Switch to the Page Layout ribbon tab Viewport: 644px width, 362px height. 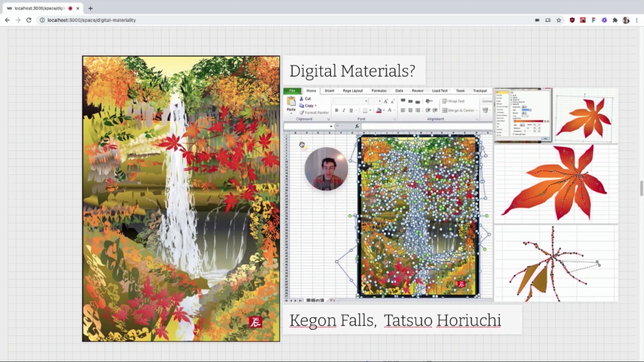[x=353, y=91]
